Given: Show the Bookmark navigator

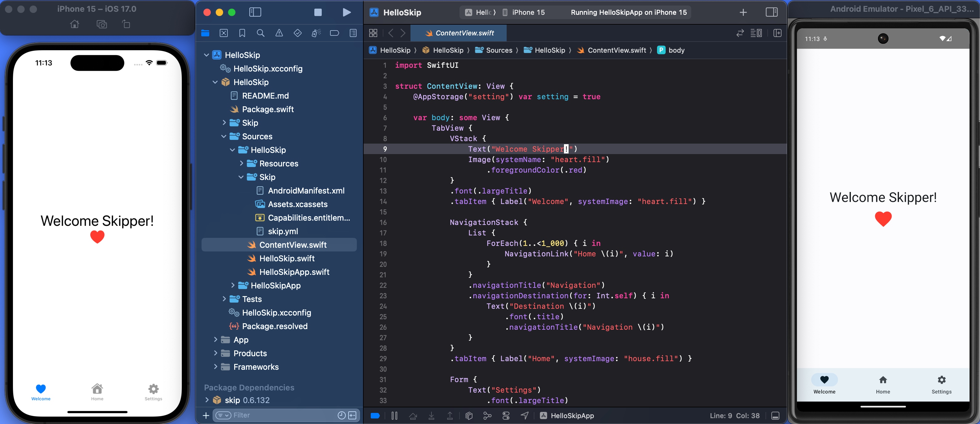Looking at the screenshot, I should [242, 33].
